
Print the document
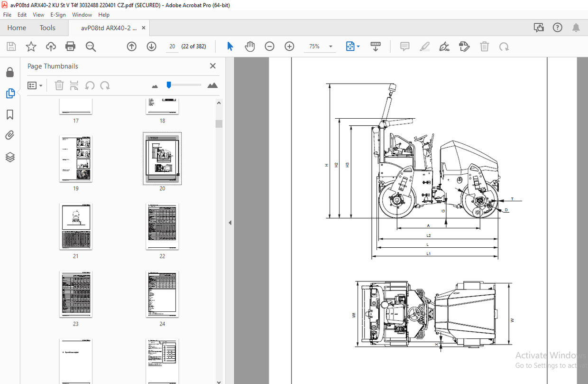pos(70,46)
